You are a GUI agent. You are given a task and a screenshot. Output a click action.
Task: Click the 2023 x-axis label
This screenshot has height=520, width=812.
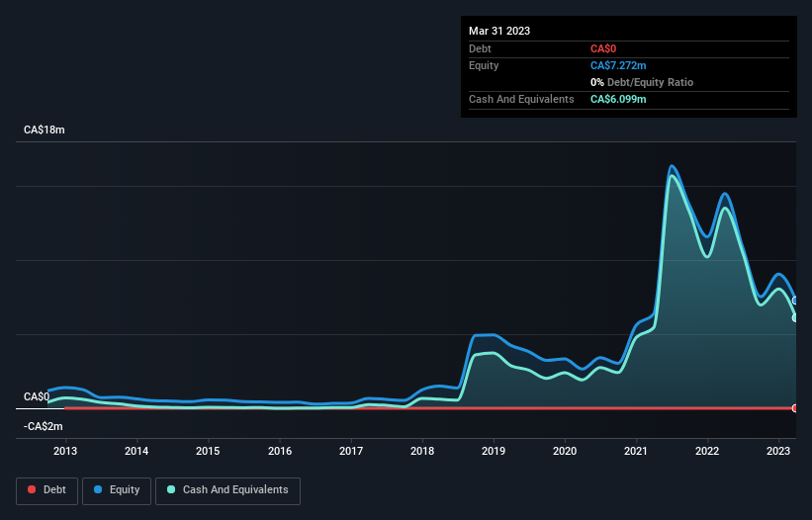coord(778,451)
